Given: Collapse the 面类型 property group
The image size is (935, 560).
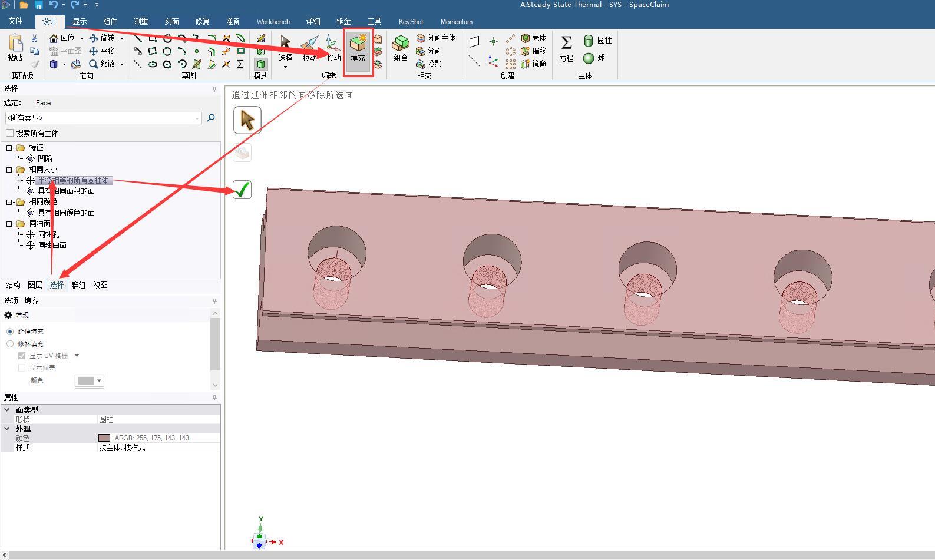Looking at the screenshot, I should (7, 409).
